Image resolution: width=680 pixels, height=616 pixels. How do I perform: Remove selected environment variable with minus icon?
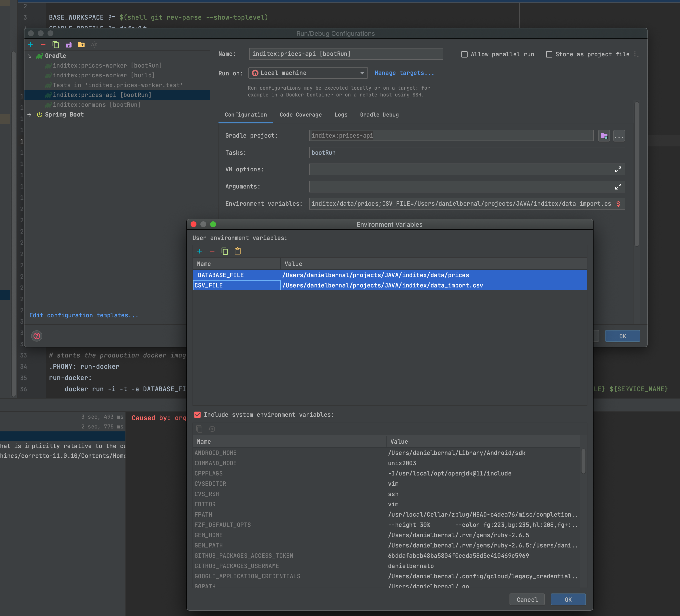pyautogui.click(x=212, y=251)
